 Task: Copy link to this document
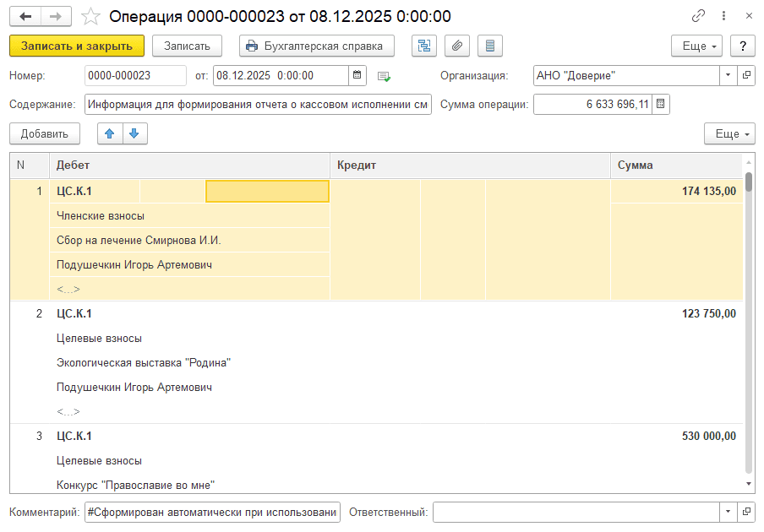coord(698,16)
